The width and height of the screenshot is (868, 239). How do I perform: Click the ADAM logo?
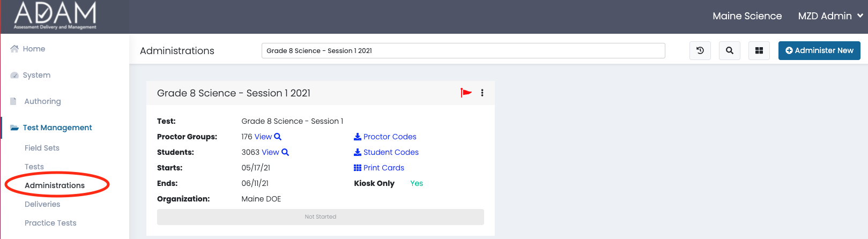55,16
